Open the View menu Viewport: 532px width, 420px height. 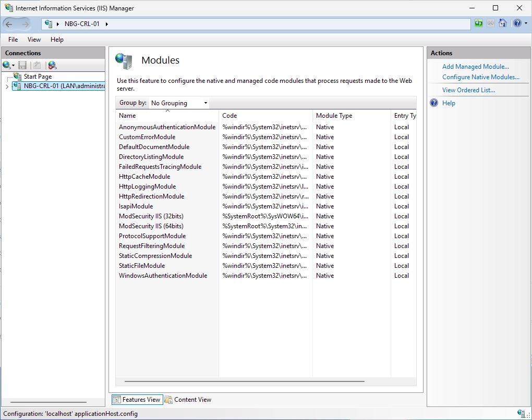(x=34, y=40)
